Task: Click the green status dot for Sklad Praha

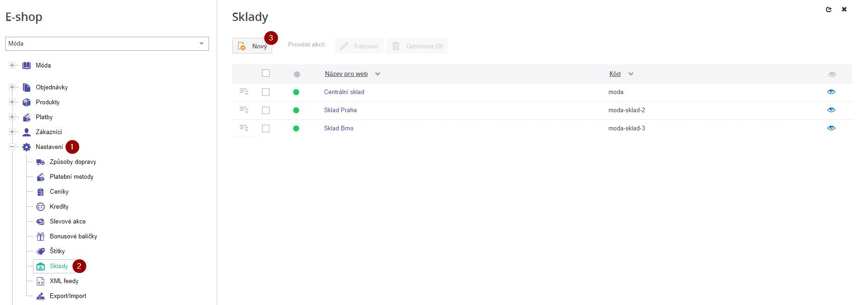Action: 296,110
